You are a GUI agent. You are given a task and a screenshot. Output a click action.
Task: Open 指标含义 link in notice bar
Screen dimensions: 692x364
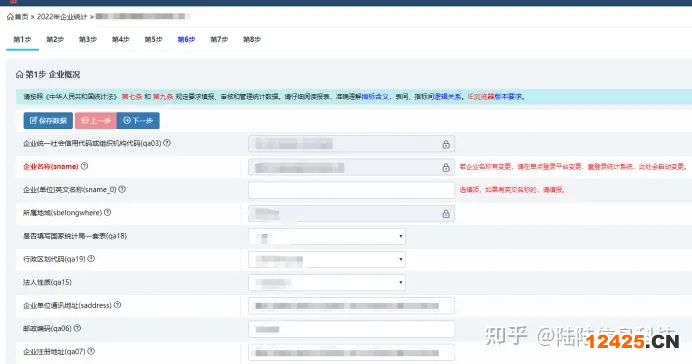click(375, 97)
